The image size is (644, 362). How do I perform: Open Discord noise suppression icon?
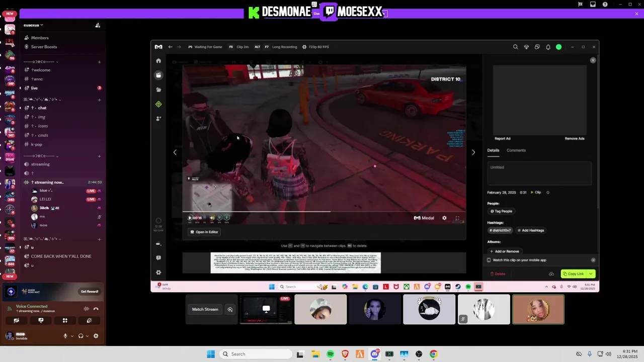87,309
